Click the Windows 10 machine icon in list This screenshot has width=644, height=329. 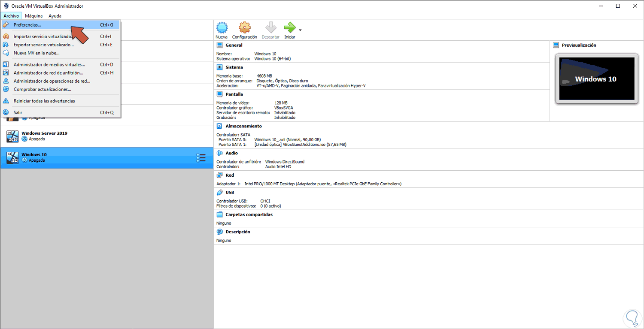pyautogui.click(x=12, y=158)
